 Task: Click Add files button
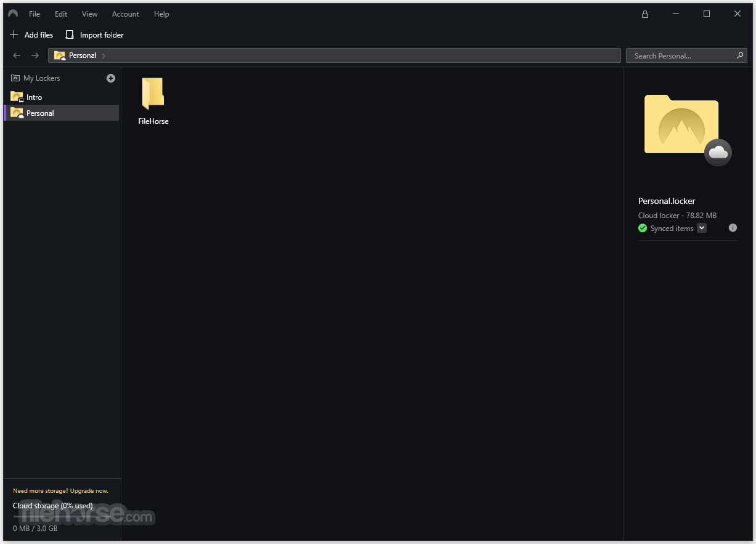click(x=31, y=35)
